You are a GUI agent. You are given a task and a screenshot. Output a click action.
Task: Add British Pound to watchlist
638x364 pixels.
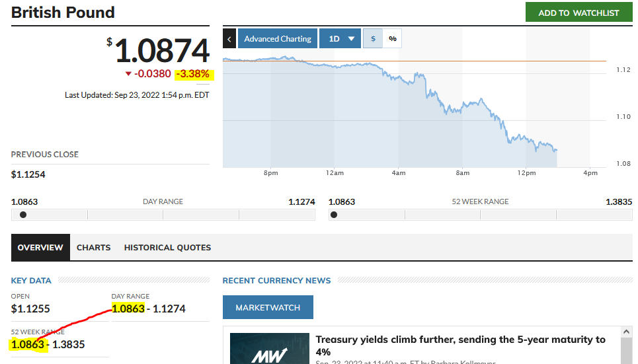pos(578,13)
